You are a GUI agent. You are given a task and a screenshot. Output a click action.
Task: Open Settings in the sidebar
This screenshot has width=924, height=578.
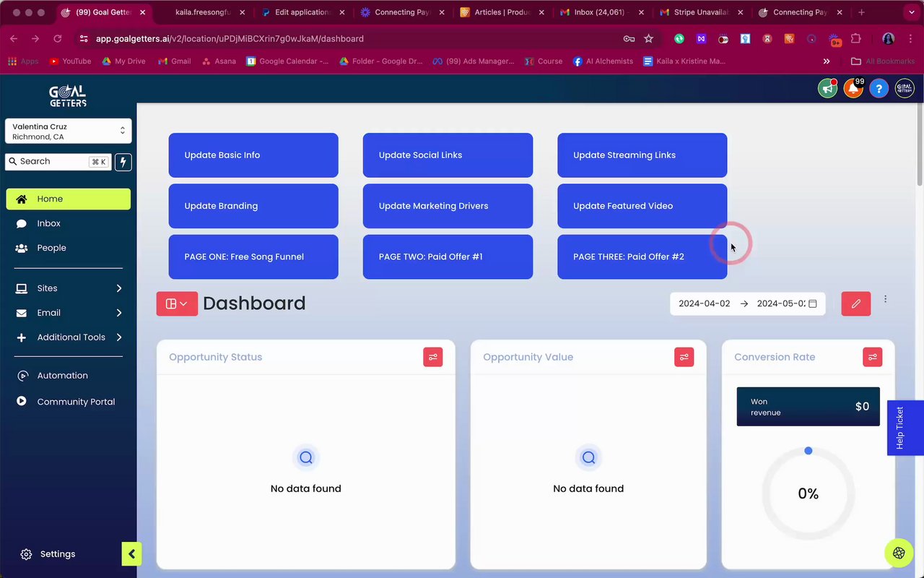tap(58, 554)
